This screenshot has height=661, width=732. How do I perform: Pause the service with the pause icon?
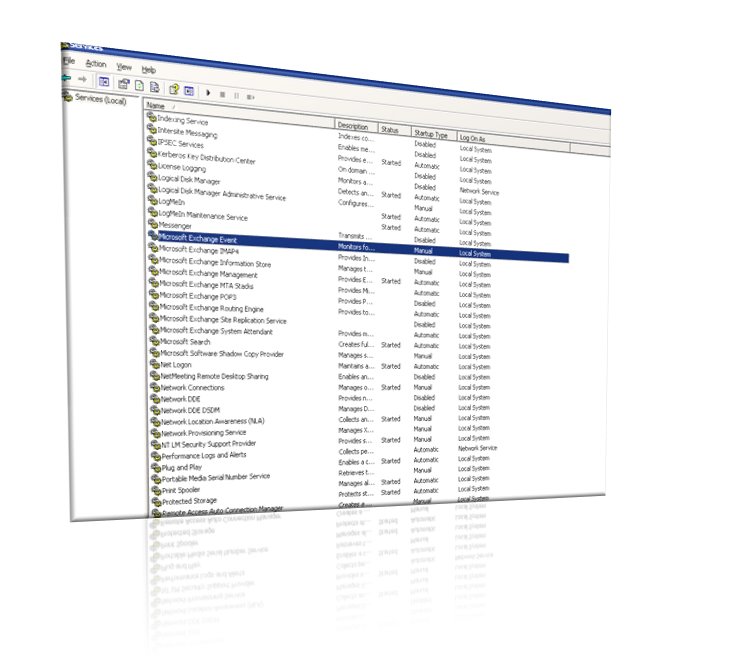pyautogui.click(x=236, y=96)
